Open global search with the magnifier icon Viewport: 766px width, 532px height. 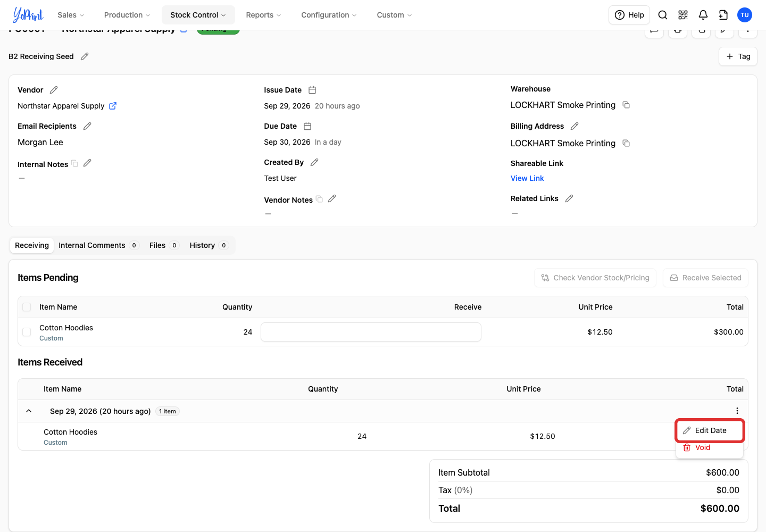[663, 15]
